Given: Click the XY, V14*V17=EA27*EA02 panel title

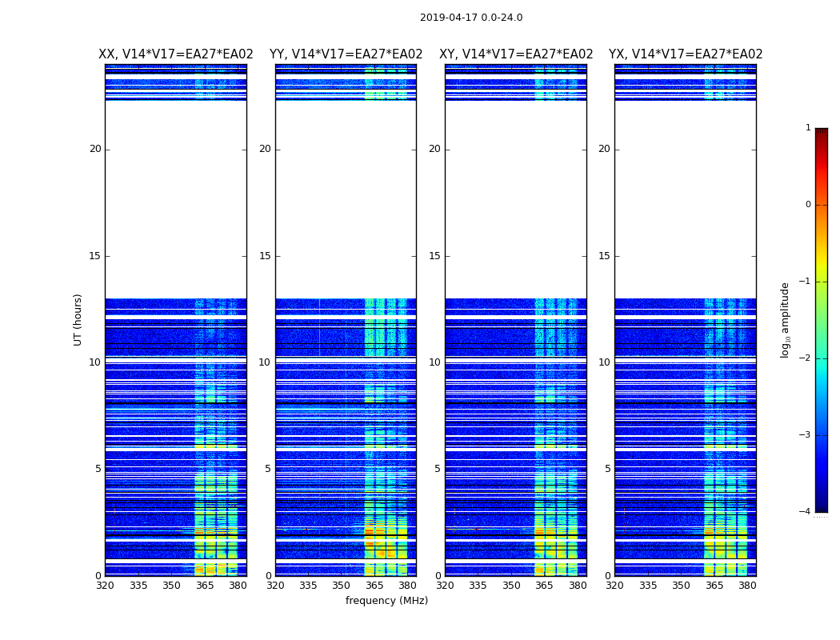Looking at the screenshot, I should tap(516, 54).
